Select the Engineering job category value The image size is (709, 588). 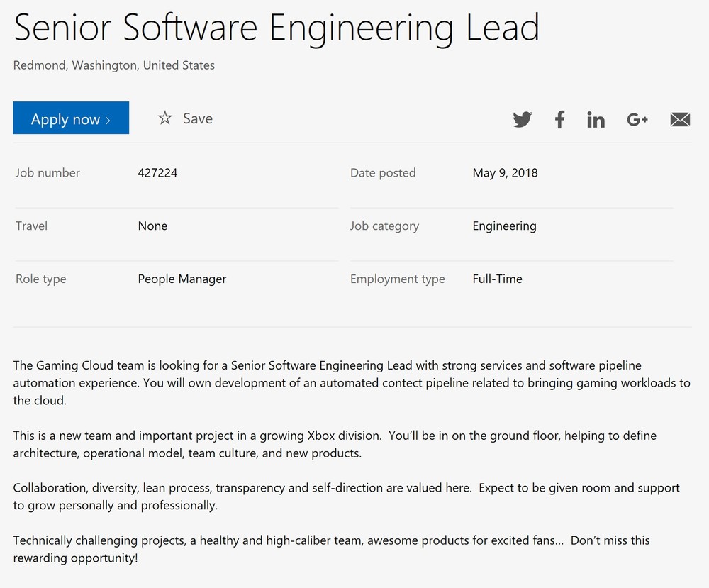click(504, 226)
